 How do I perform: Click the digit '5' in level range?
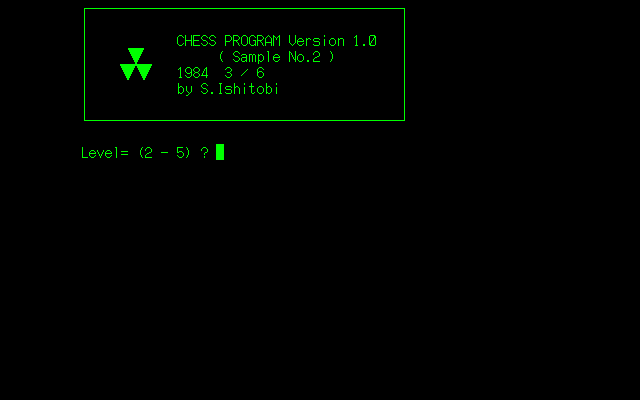coord(180,153)
